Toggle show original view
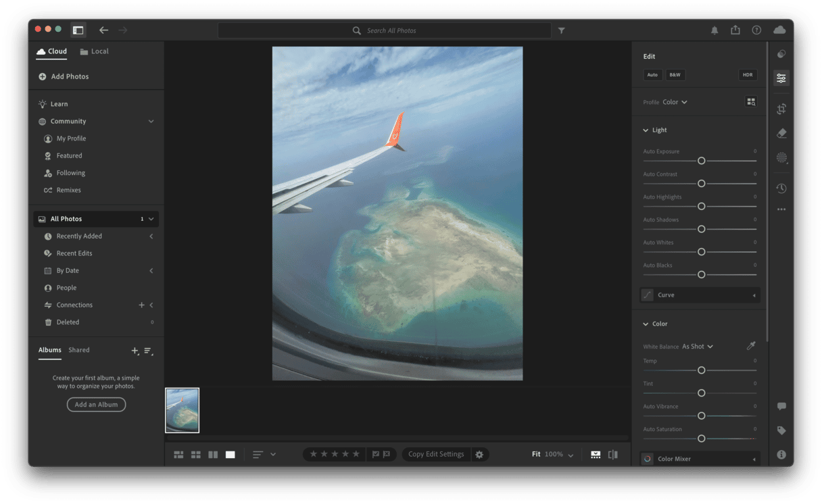 pos(613,455)
